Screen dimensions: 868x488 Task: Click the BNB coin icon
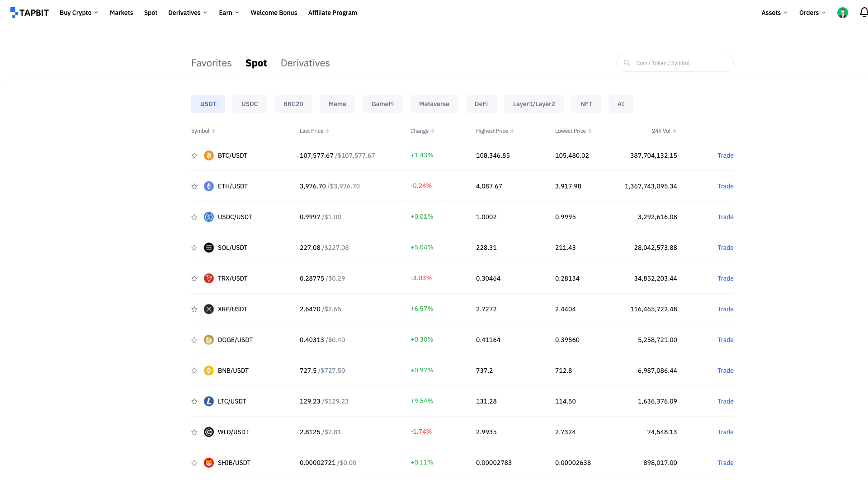[208, 371]
